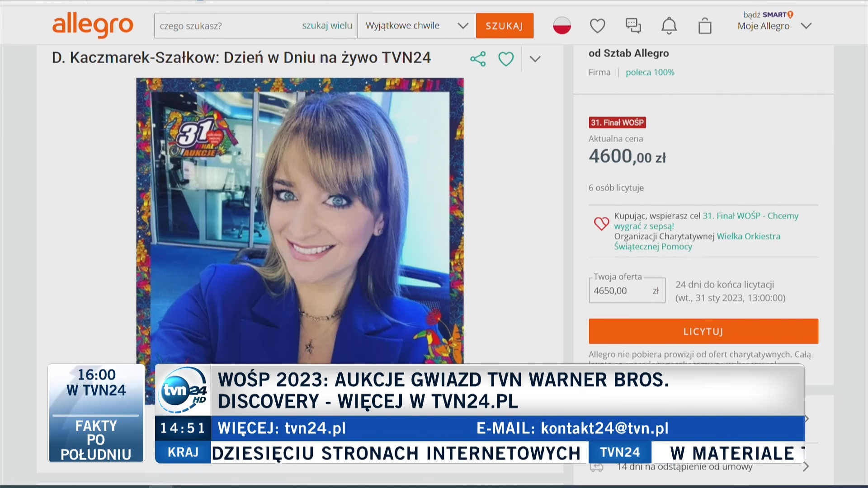Screen dimensions: 868x488
Task: Open 'Wielka Orkiestra Świątecznej Pomocy' link
Action: [697, 241]
